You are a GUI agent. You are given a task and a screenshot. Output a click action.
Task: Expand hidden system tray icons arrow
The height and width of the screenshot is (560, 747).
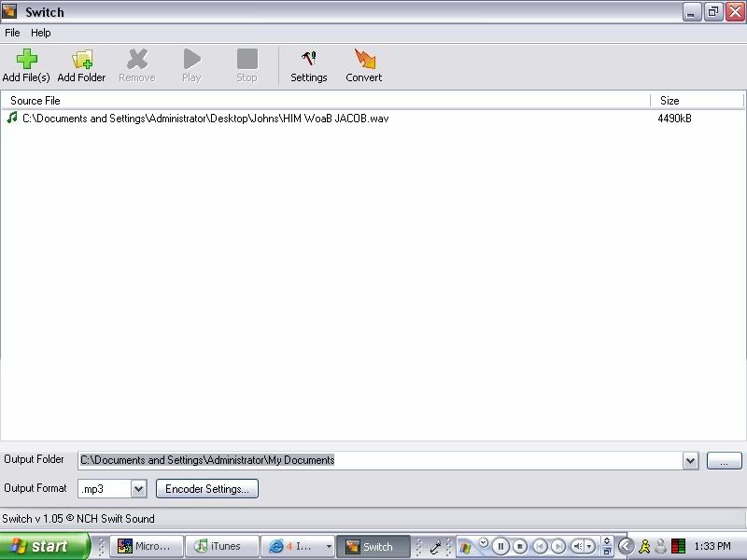[627, 546]
